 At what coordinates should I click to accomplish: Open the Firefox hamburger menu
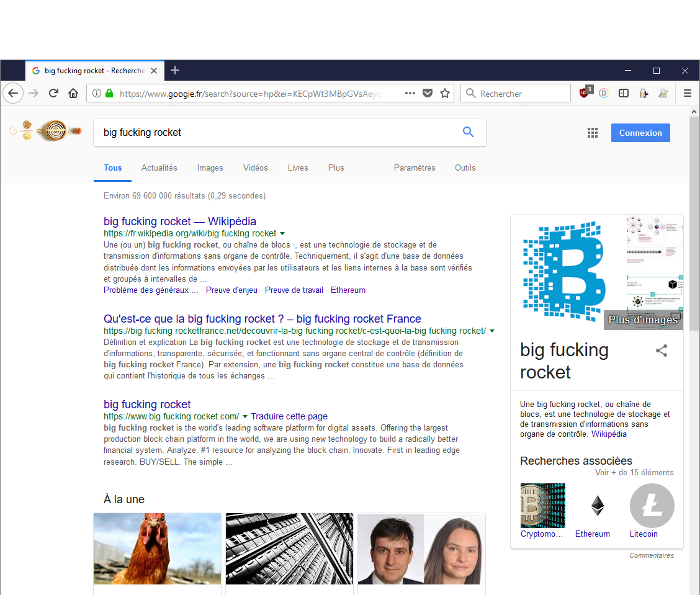click(688, 93)
